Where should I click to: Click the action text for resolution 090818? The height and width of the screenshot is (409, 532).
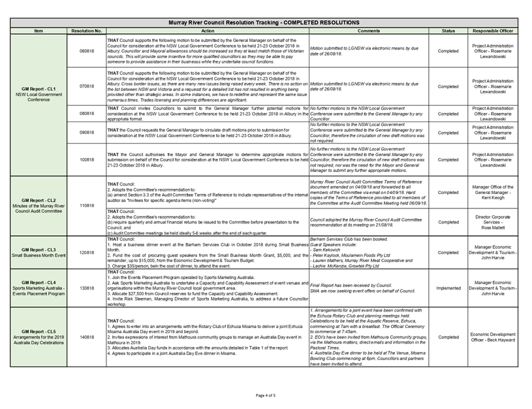[x=200, y=133]
